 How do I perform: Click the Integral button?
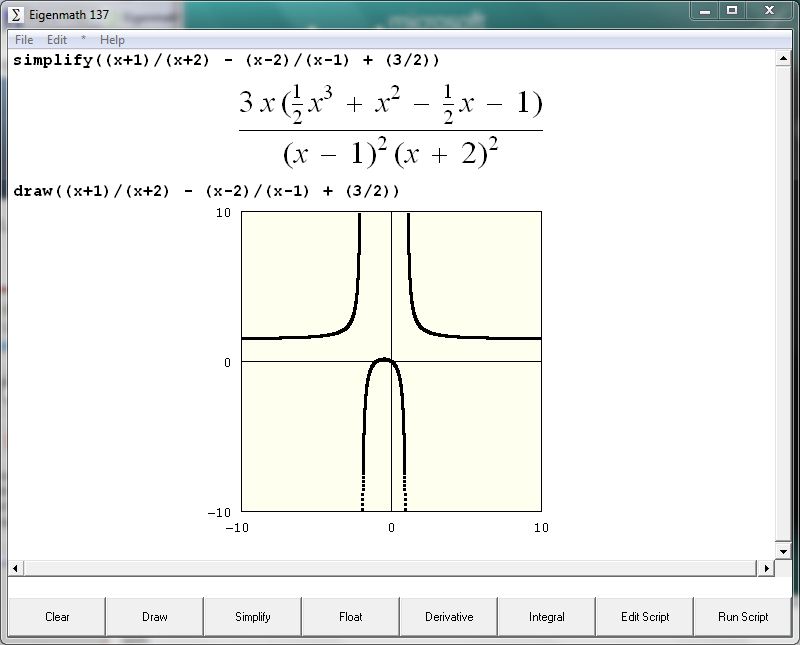tap(547, 617)
